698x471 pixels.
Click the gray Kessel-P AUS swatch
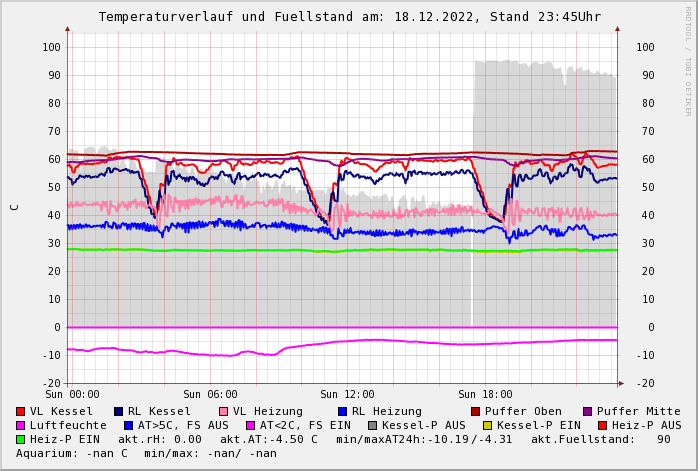371,425
